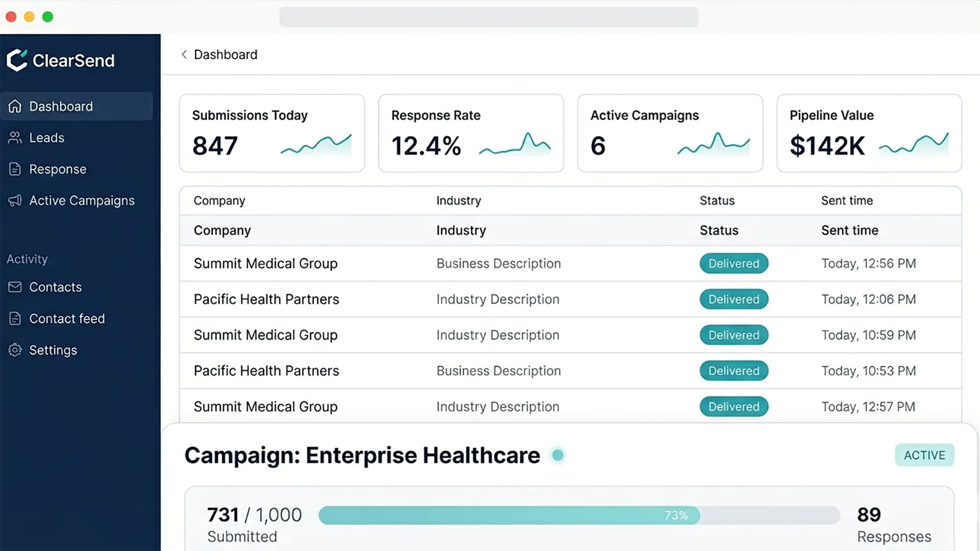Click the back chevron beside Dashboard title
The image size is (980, 551).
point(184,55)
